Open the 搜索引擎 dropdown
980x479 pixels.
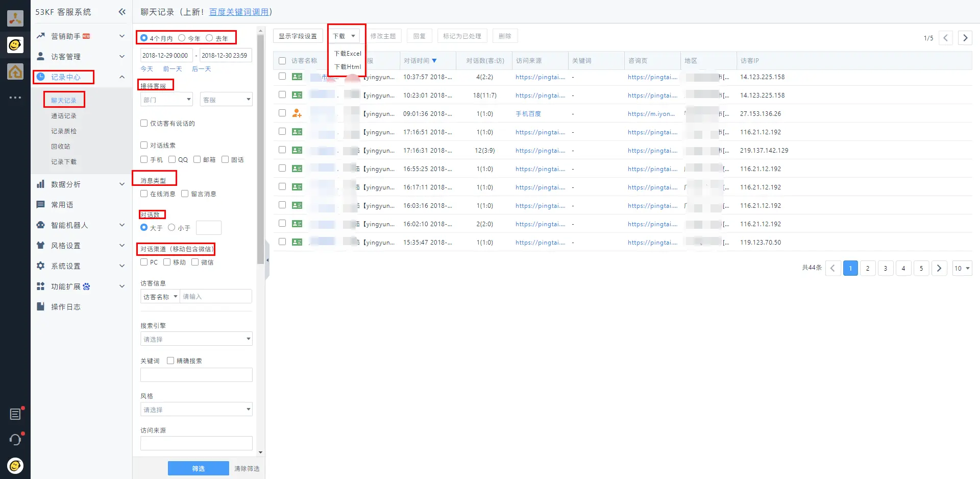[x=197, y=339]
